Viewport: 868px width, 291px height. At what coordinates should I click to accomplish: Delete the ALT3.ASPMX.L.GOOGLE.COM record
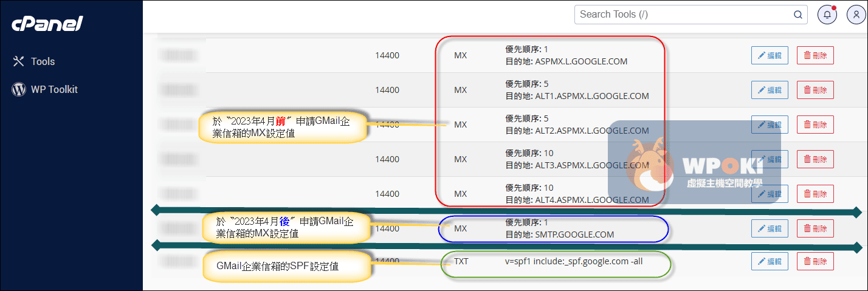tap(815, 159)
